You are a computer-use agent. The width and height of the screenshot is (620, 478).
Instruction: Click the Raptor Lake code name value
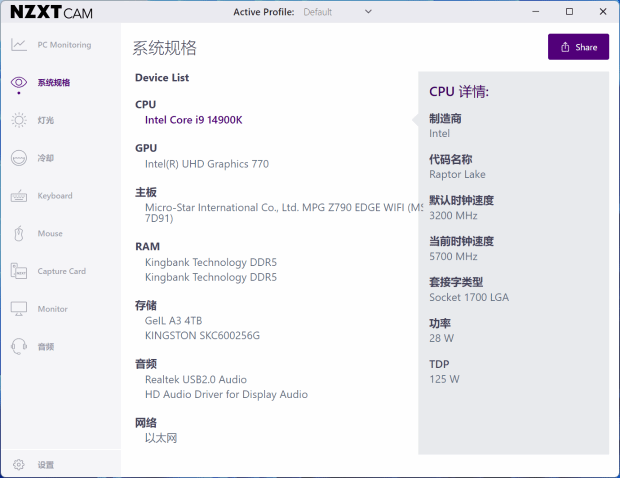click(x=457, y=174)
